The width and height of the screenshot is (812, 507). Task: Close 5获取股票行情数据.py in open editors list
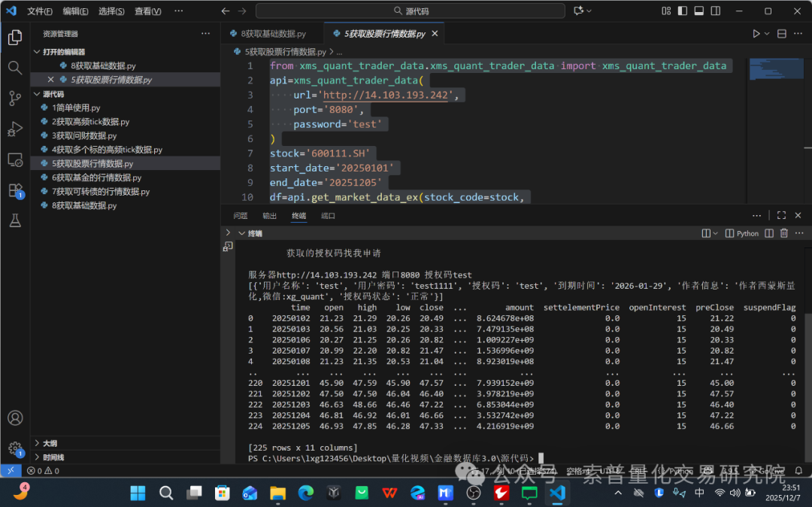(50, 80)
